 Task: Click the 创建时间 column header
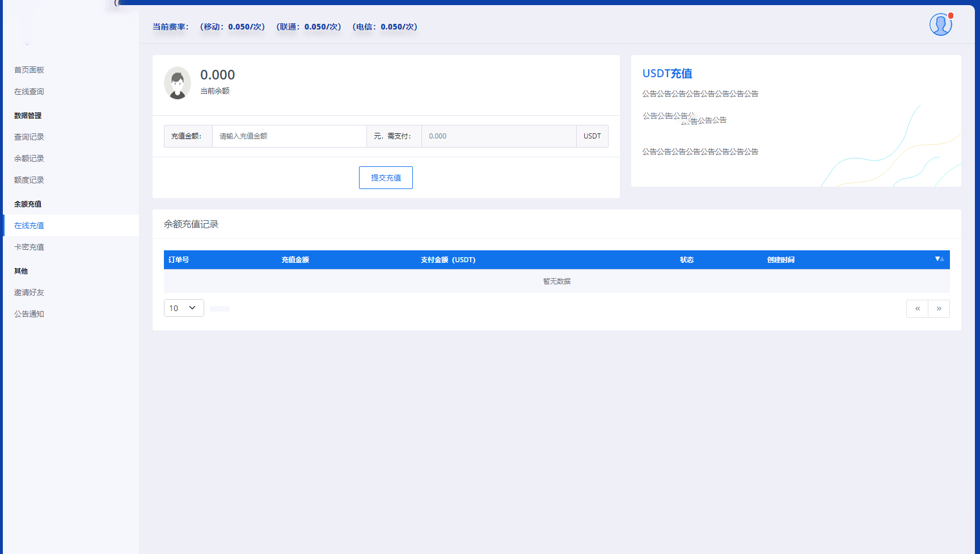[x=780, y=260]
